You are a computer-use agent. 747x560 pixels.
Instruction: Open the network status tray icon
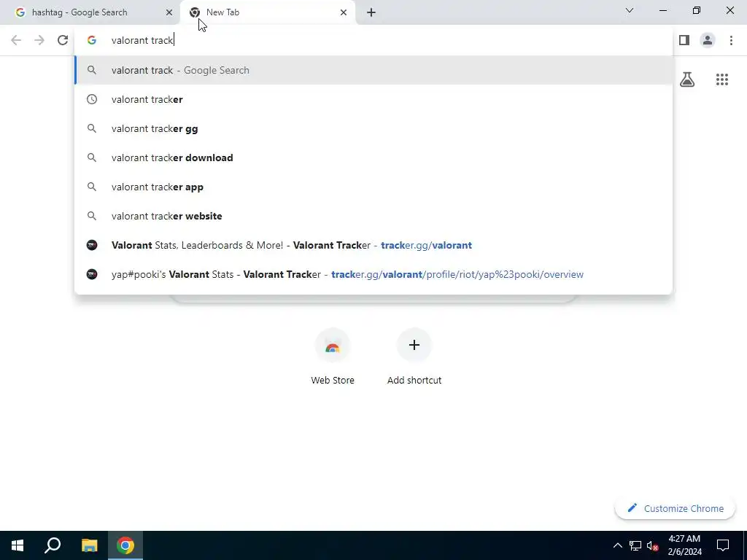coord(635,545)
